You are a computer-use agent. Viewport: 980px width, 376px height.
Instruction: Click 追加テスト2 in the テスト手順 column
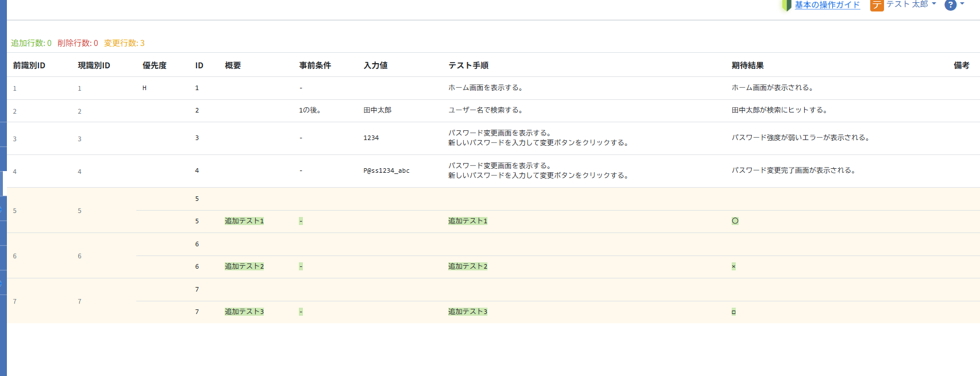[468, 266]
